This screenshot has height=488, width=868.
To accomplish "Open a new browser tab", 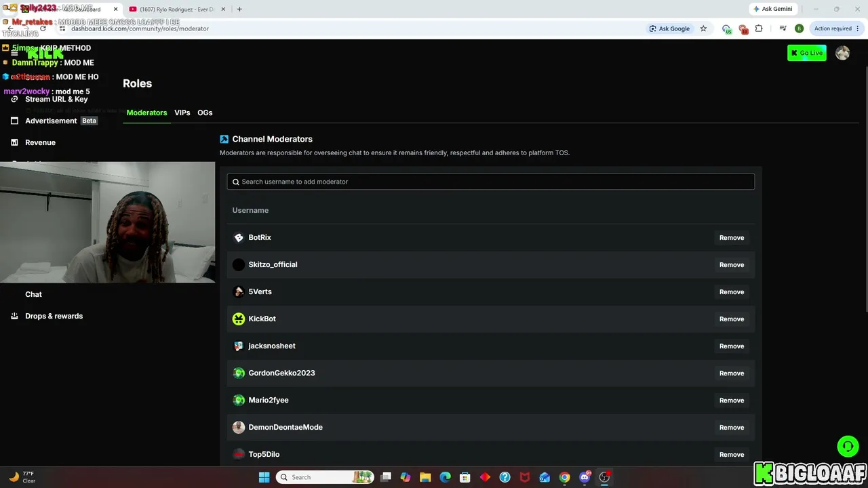I will pyautogui.click(x=239, y=9).
